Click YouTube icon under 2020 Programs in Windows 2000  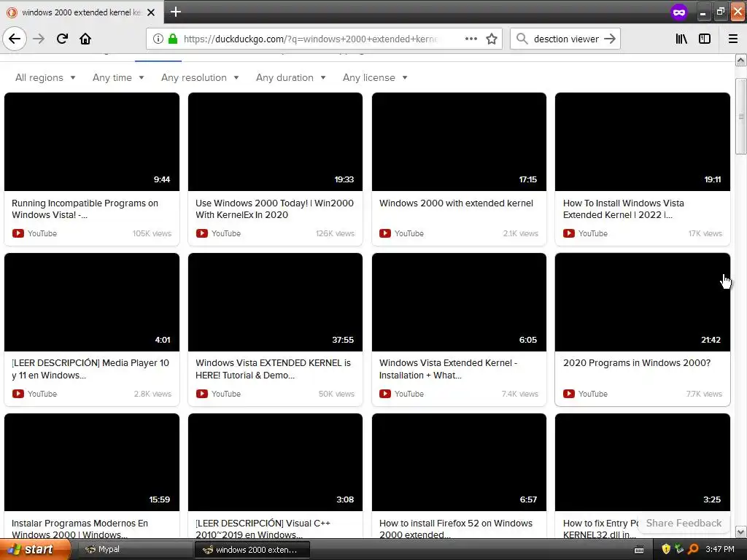[569, 394]
